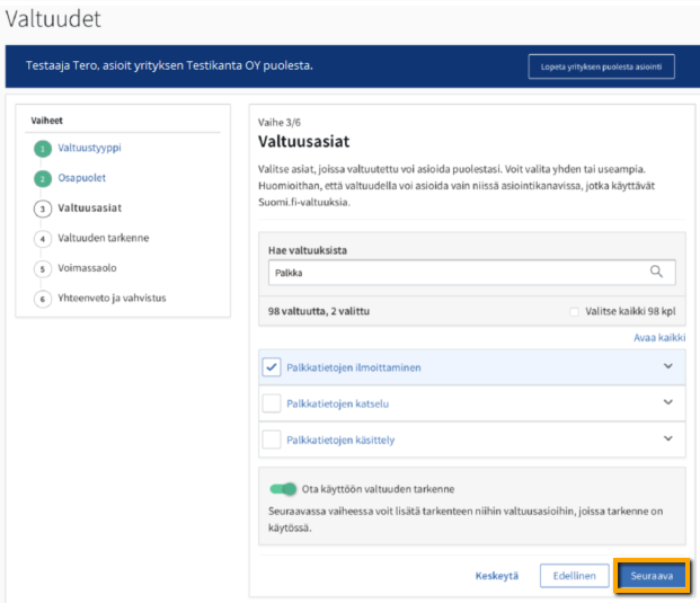This screenshot has width=700, height=603.
Task: Check the Palkkatietojen katselu checkbox
Action: [x=271, y=403]
